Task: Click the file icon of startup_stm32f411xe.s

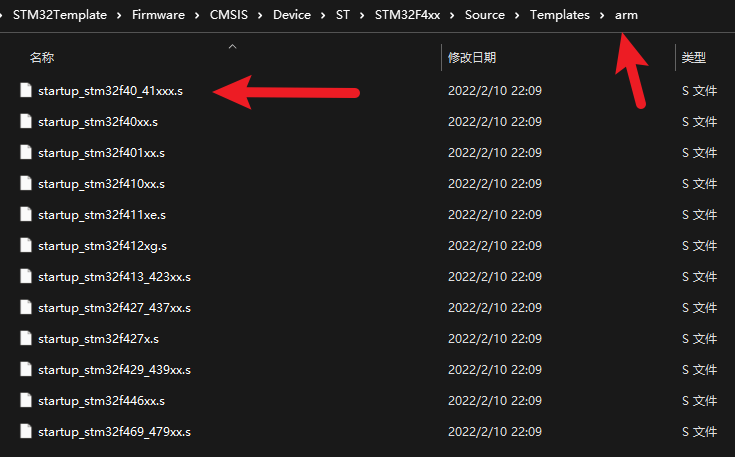Action: (27, 215)
